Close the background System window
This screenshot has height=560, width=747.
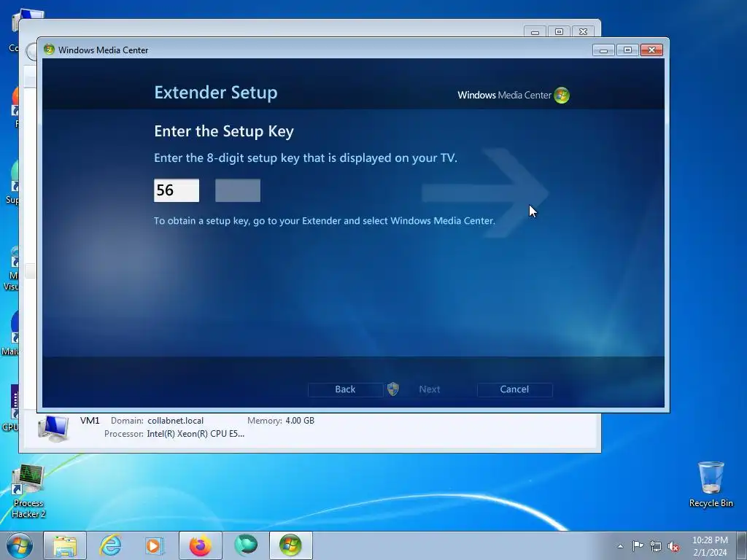pyautogui.click(x=583, y=32)
